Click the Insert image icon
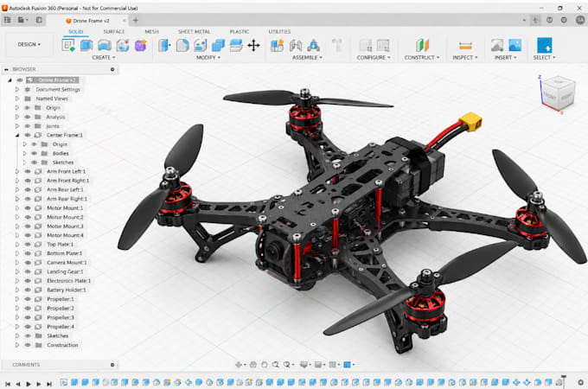The height and width of the screenshot is (389, 588). (514, 45)
